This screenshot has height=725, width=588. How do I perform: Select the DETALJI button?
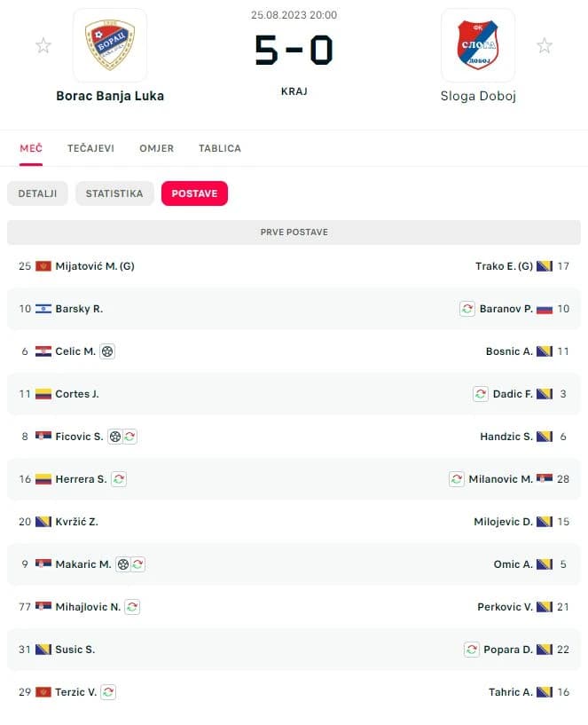(x=37, y=193)
